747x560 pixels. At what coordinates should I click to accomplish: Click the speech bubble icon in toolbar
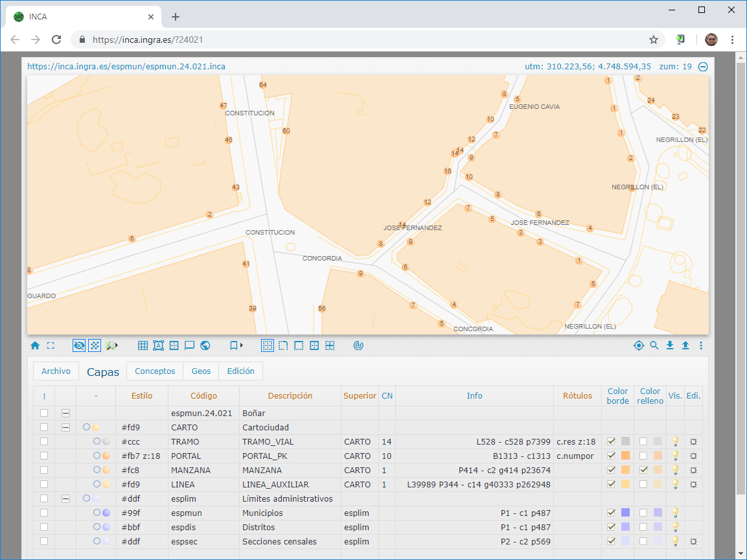190,345
